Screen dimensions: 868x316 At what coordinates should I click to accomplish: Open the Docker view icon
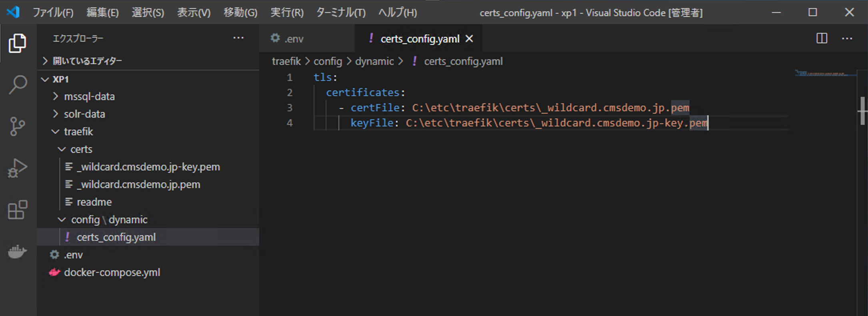17,251
